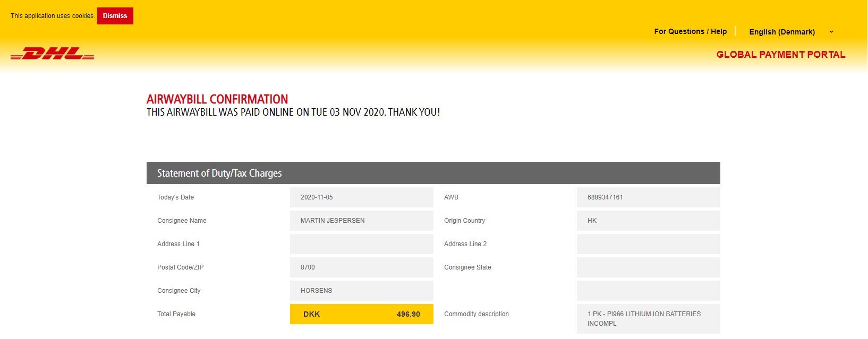Dismiss the cookie notice
This screenshot has height=339, width=868.
[115, 16]
